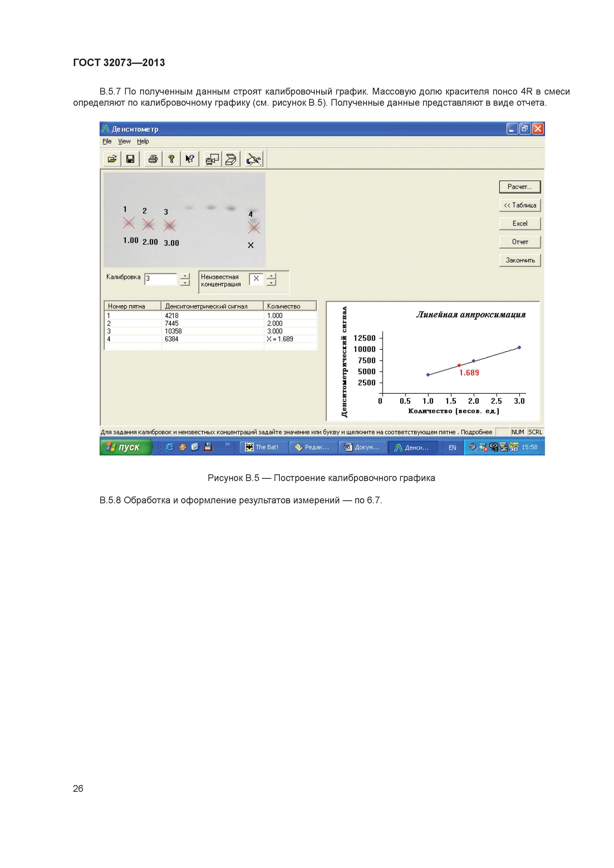Viewport: 614px width, 868px height.
Task: Click the video camera capture icon
Action: point(212,159)
